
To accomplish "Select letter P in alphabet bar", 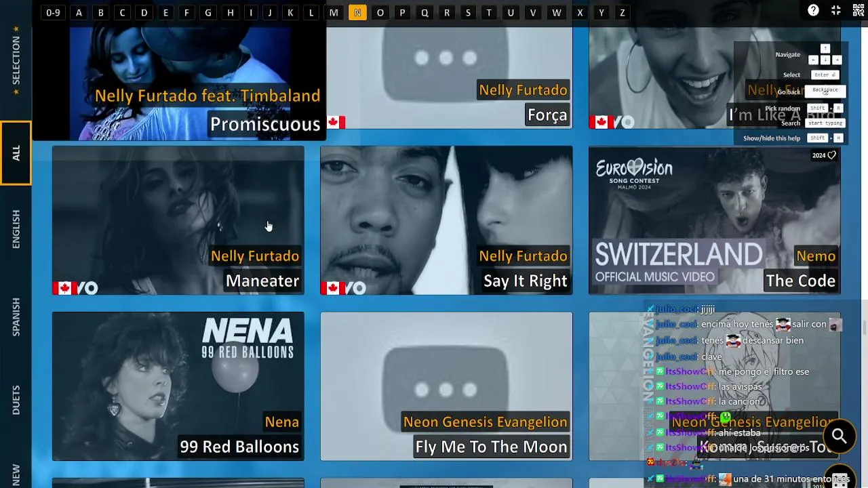I will (402, 13).
